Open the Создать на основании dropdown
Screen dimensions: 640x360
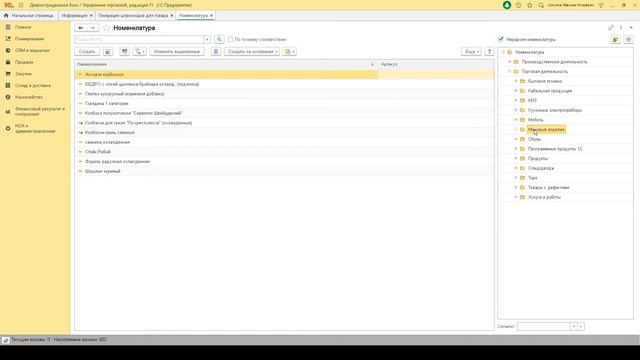click(252, 51)
